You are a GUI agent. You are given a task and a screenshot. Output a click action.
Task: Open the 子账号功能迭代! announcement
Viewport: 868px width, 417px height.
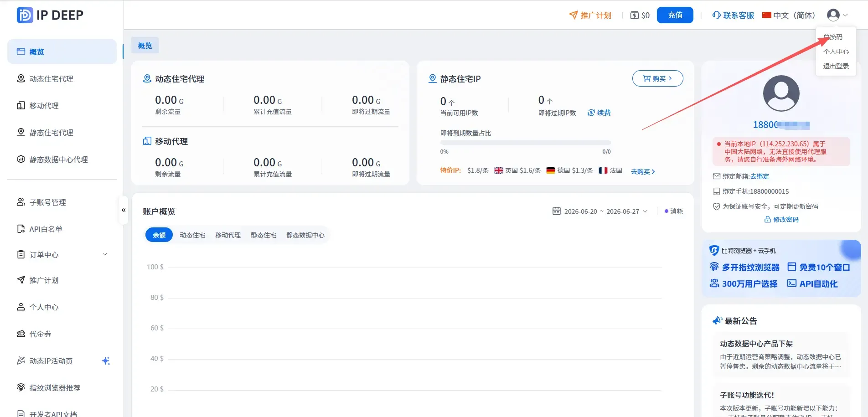point(781,401)
